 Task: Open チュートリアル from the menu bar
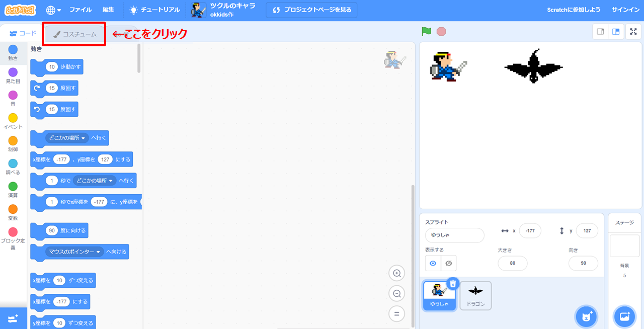[x=154, y=10]
